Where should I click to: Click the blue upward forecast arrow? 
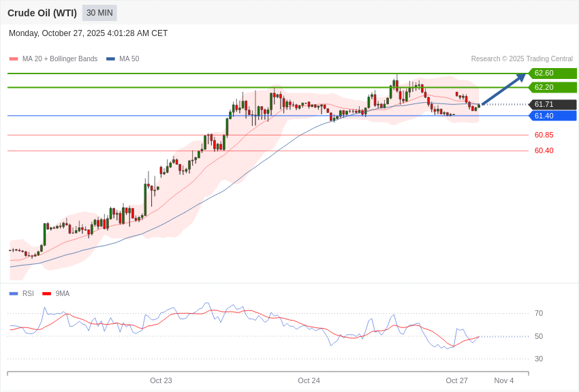click(504, 89)
